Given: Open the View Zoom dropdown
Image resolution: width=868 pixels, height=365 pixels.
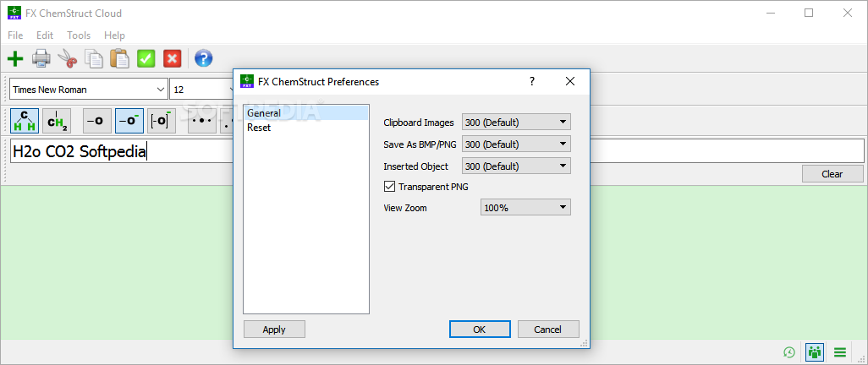Looking at the screenshot, I should [525, 208].
